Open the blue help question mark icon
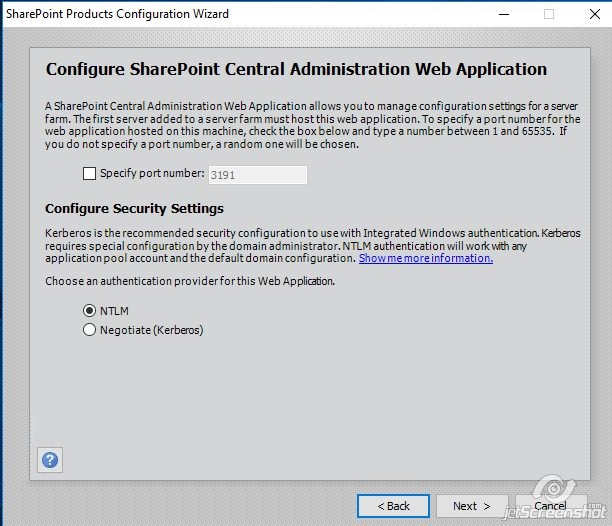This screenshot has height=526, width=612. pos(50,460)
